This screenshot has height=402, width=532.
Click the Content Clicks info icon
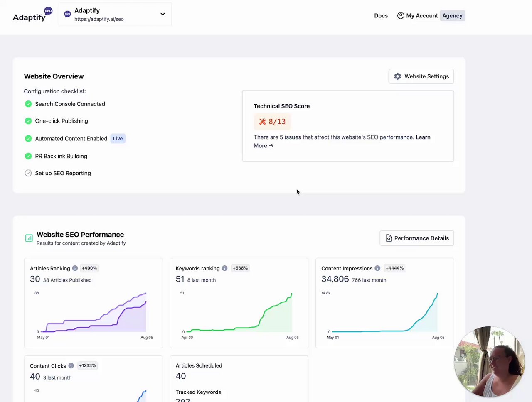click(x=71, y=366)
